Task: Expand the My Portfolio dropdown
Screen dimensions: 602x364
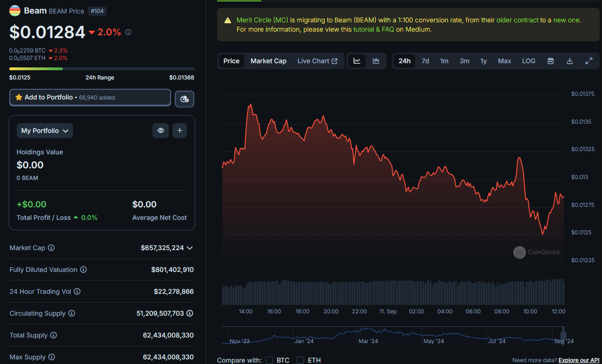Action: pyautogui.click(x=45, y=131)
